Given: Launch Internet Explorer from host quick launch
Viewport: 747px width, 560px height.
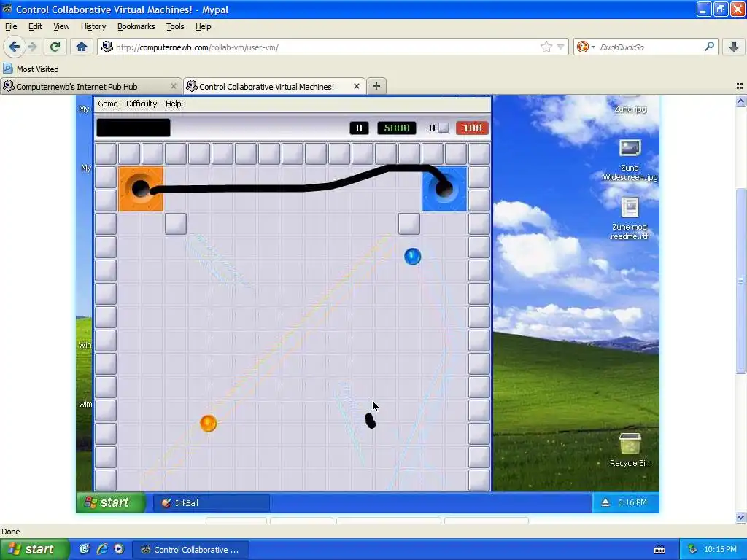Looking at the screenshot, I should 102,549.
